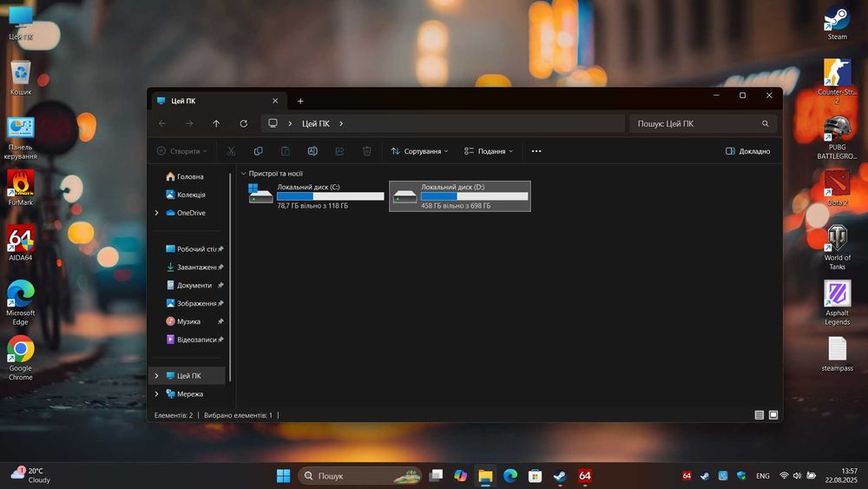The height and width of the screenshot is (489, 868).
Task: Click the Cut scissors icon in toolbar
Action: coord(231,151)
